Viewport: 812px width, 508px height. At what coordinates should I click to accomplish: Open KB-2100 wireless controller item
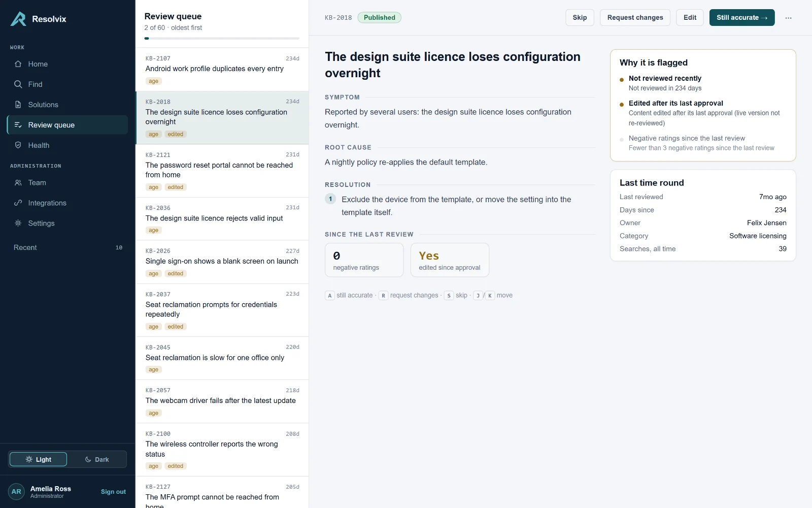pyautogui.click(x=222, y=450)
